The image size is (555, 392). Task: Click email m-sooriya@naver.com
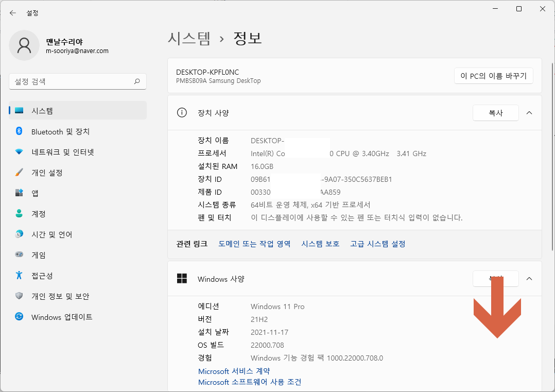tap(77, 51)
